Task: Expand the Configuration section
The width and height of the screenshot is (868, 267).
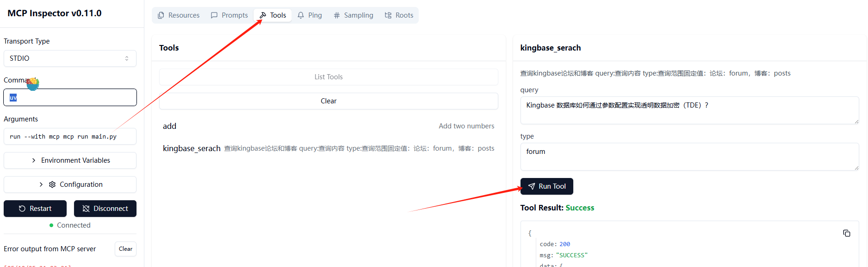Action: point(70,184)
